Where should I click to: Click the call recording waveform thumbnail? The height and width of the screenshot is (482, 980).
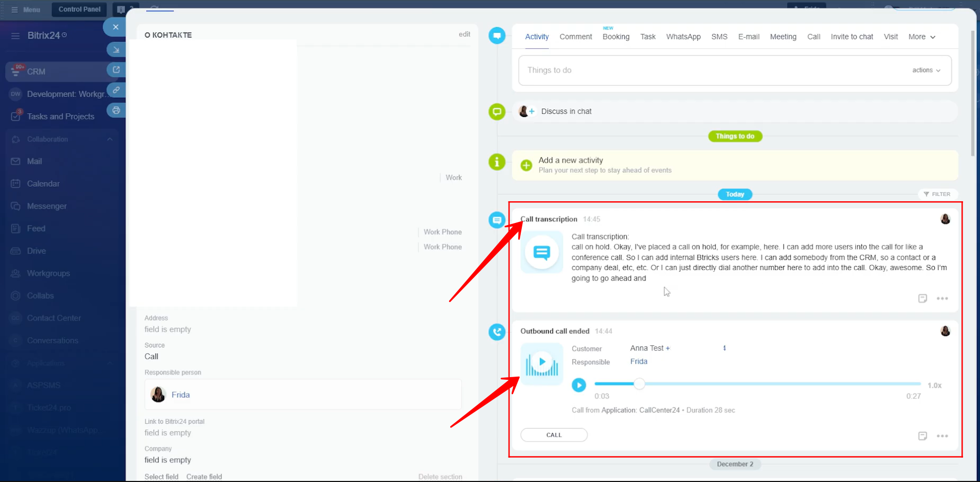click(x=541, y=364)
